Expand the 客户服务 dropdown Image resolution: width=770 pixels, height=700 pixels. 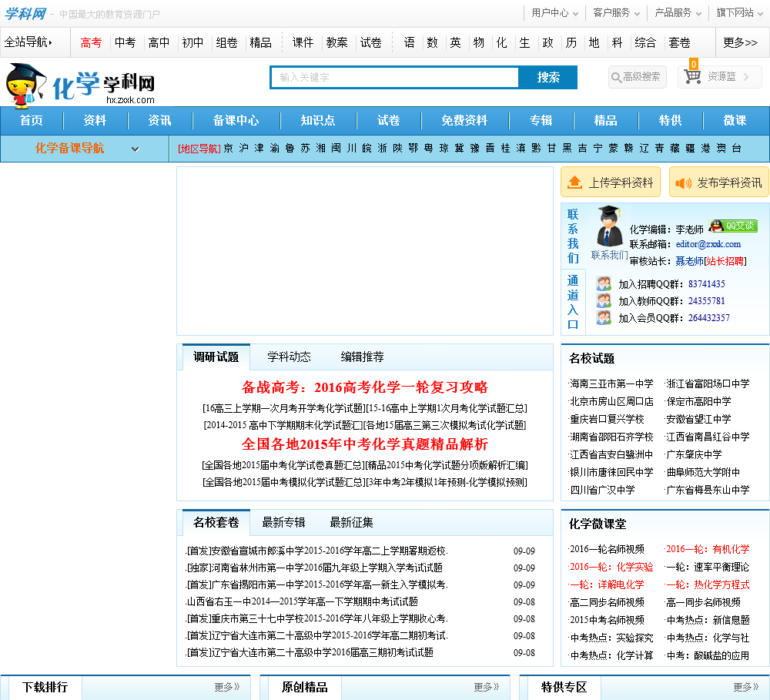[x=616, y=13]
